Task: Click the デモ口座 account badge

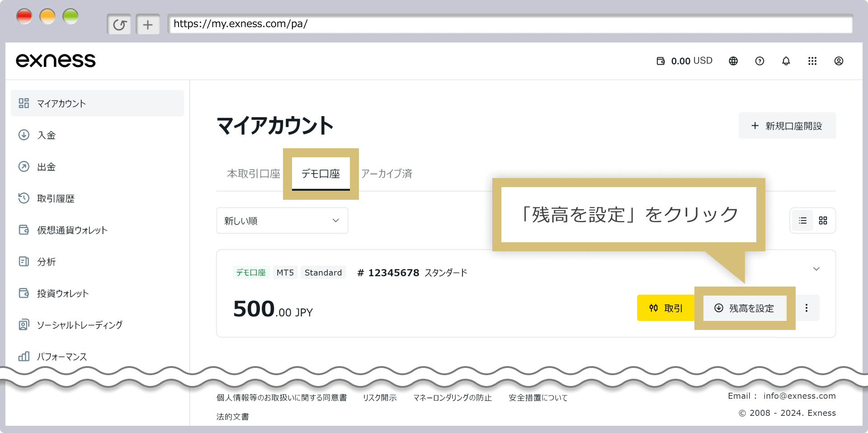Action: (x=251, y=273)
